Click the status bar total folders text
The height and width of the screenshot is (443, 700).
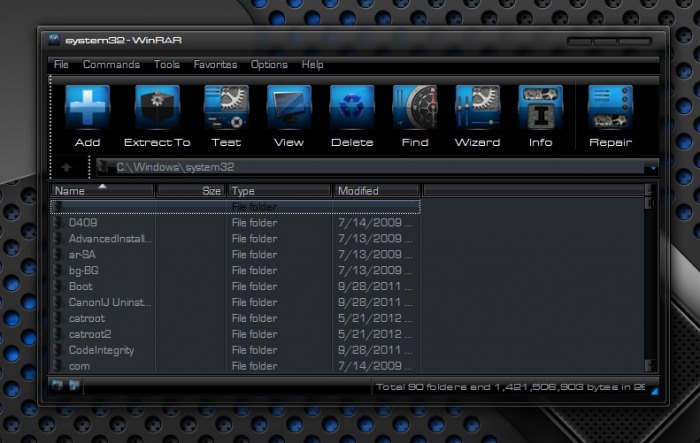click(x=510, y=387)
